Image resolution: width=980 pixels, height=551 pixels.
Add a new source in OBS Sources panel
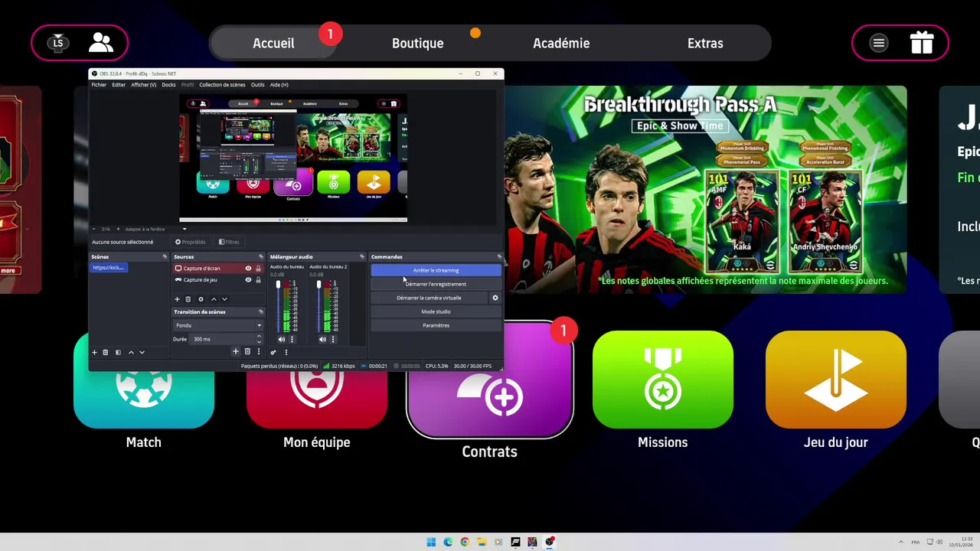click(177, 299)
